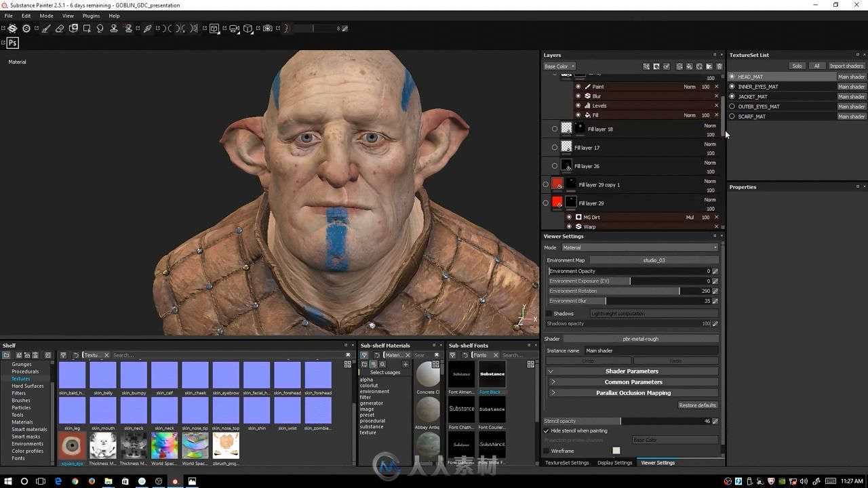Open the Viewer Mode Material dropdown
The width and height of the screenshot is (868, 488).
tap(639, 247)
